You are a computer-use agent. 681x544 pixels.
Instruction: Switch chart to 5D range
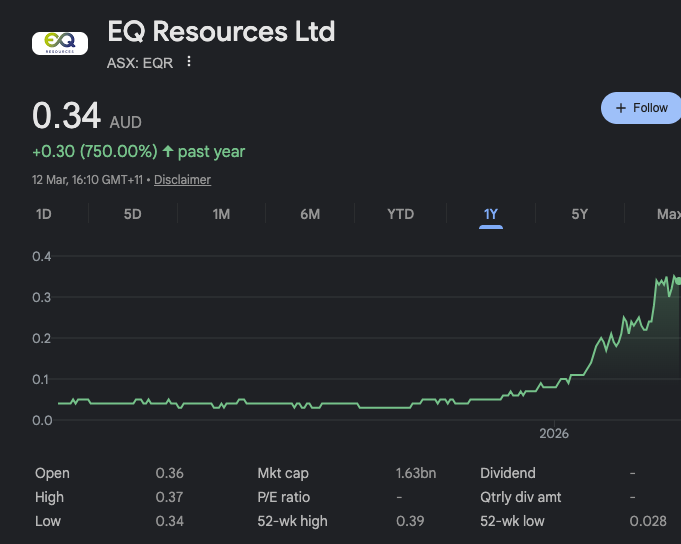[x=132, y=214]
